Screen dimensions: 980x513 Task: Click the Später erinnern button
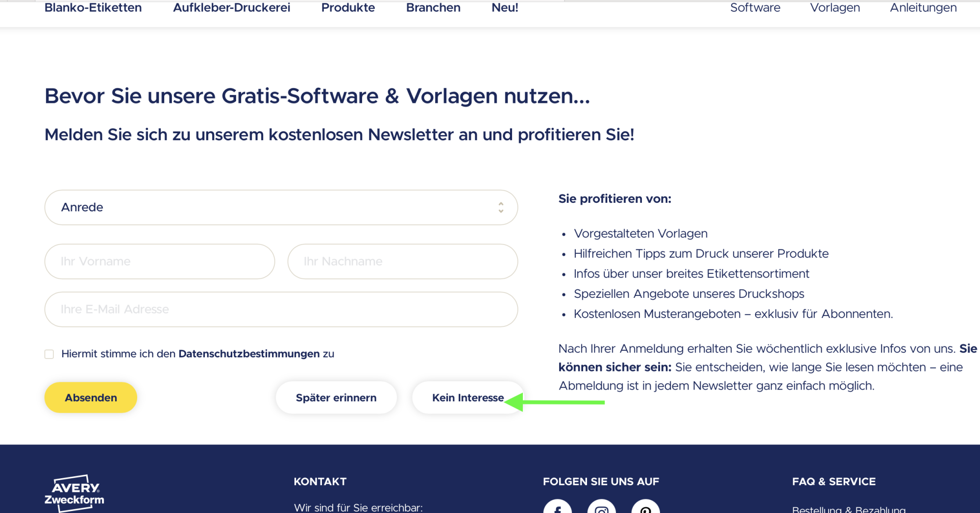336,397
